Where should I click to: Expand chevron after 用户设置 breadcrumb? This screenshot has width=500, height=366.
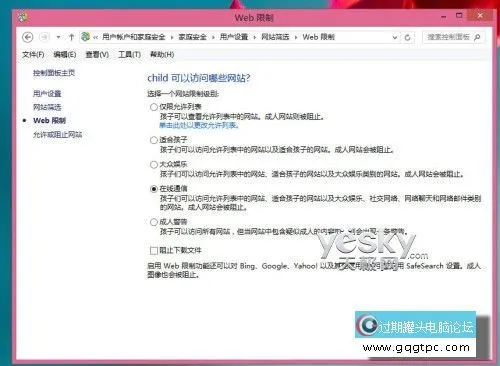coord(254,37)
